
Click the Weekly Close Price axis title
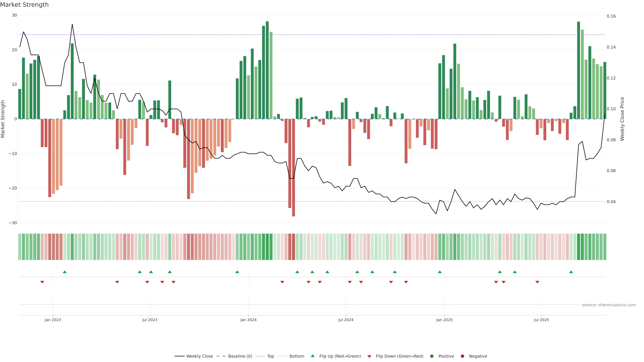[622, 119]
